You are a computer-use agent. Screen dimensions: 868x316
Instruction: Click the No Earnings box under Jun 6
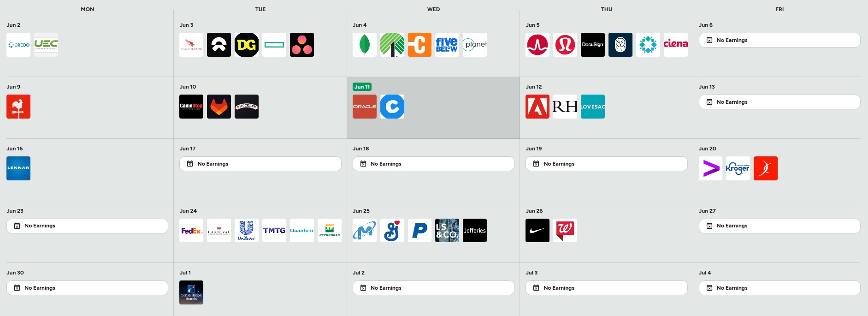pos(779,40)
